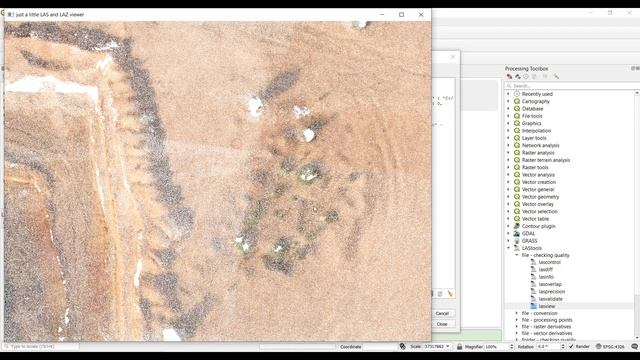
Task: Click the Processing Toolbox search field
Action: 571,86
